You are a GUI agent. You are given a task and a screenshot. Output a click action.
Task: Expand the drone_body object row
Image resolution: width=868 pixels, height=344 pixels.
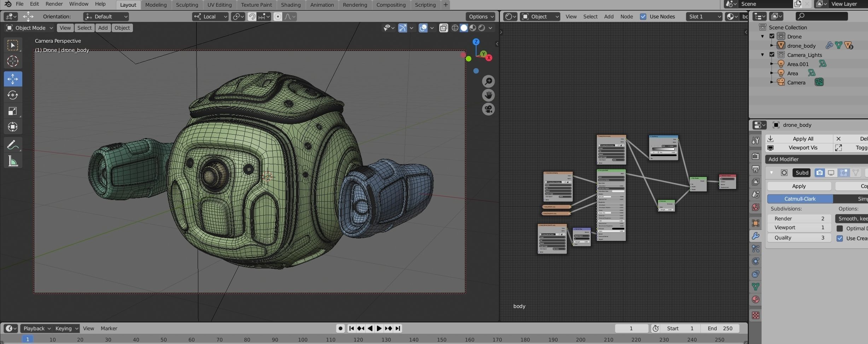pos(771,46)
